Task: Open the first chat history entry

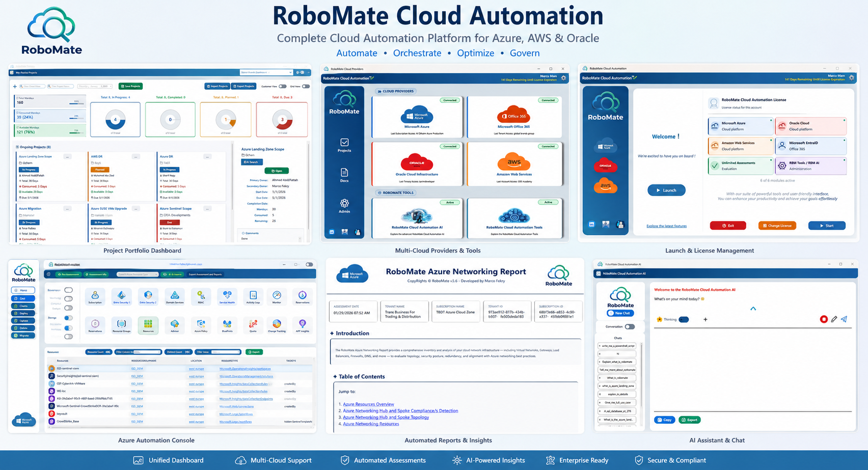Action: (617, 346)
